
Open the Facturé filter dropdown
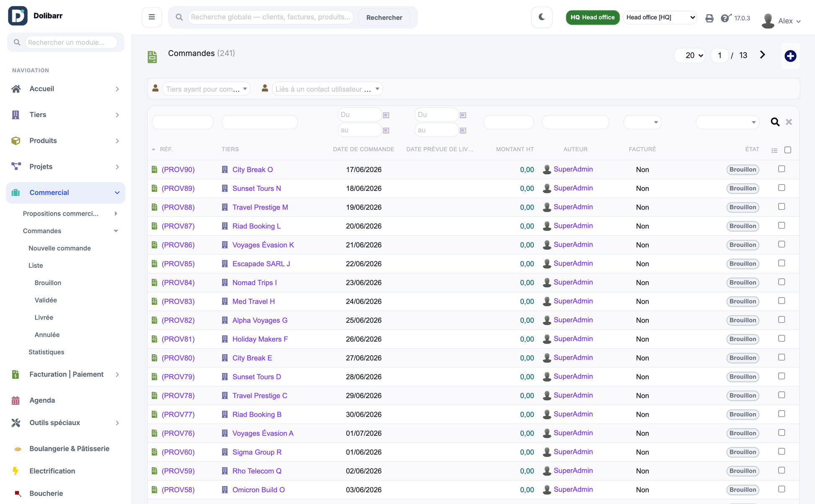pyautogui.click(x=642, y=122)
